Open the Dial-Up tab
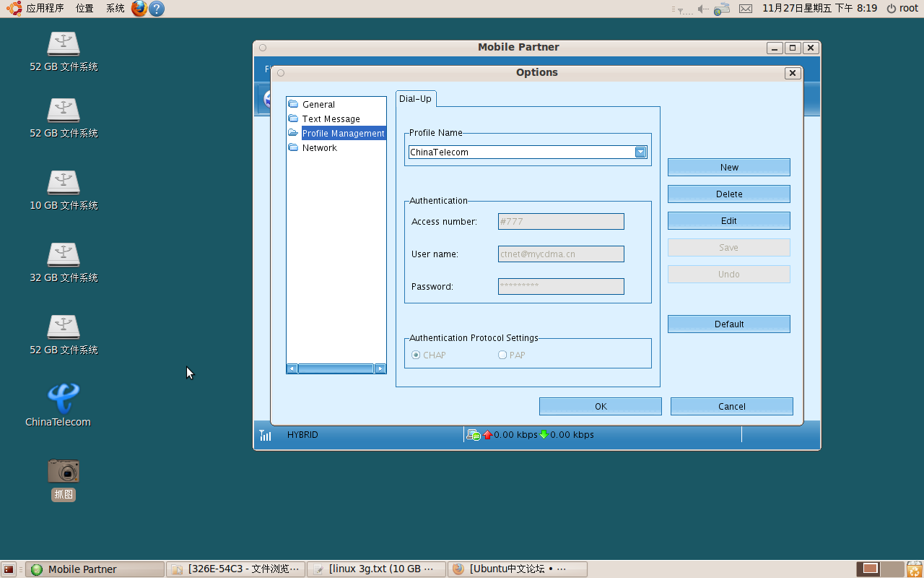 tap(416, 99)
